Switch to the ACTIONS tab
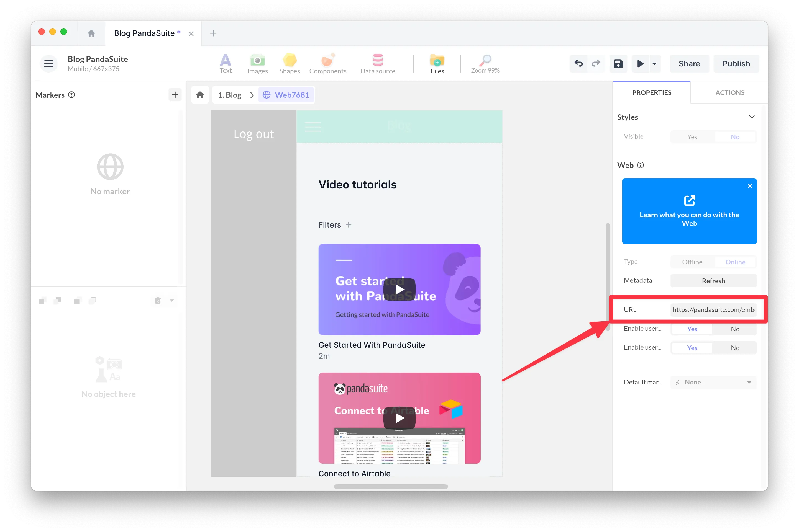Screen dimensions: 799x532 [x=729, y=92]
